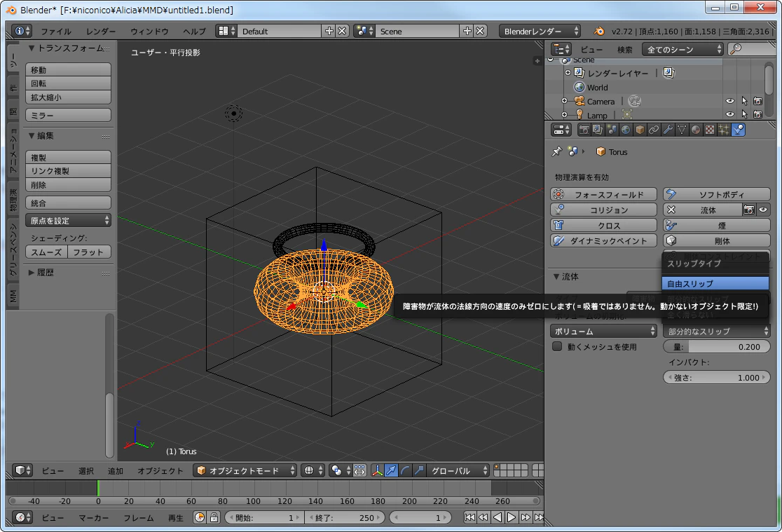Screen dimensions: 782x532
Task: Click the timeline lock icon
Action: 214,517
